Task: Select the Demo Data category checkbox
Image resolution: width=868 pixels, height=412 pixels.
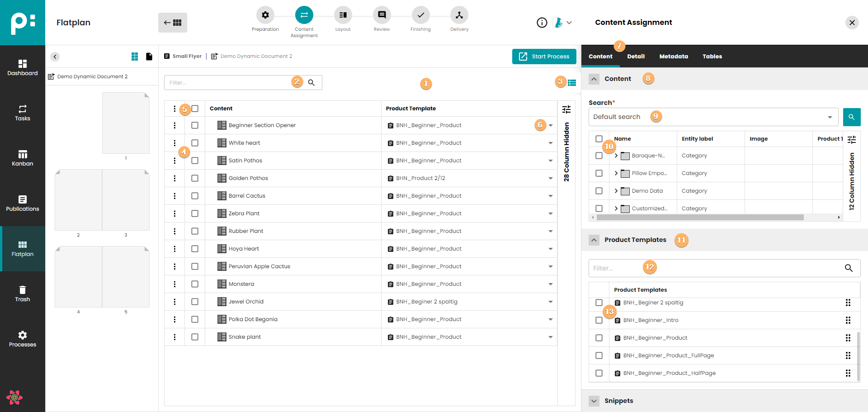Action: pyautogui.click(x=599, y=191)
